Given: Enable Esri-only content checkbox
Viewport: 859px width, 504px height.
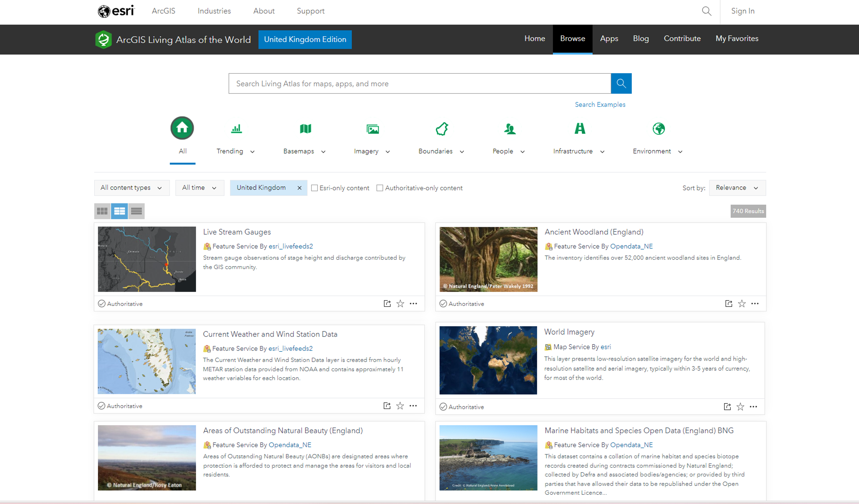Looking at the screenshot, I should click(x=314, y=188).
